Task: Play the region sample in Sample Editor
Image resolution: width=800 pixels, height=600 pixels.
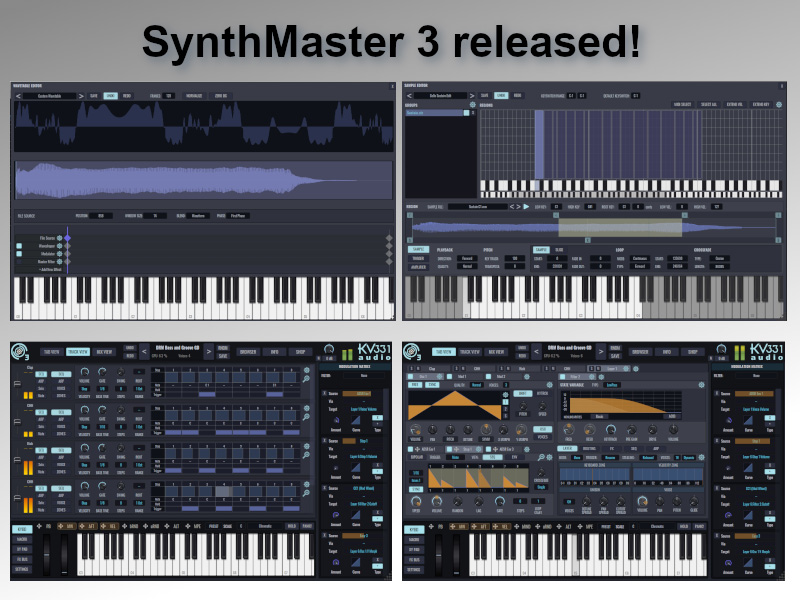Action: click(x=526, y=207)
